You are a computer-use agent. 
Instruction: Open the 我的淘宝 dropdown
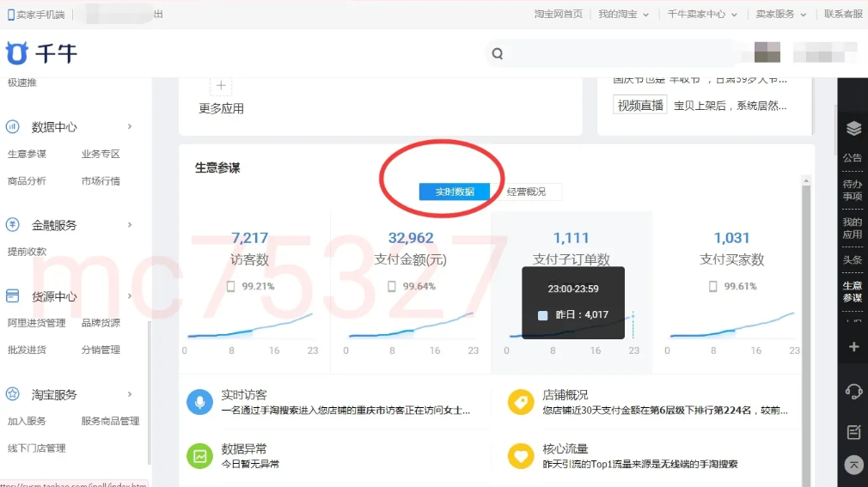tap(623, 15)
